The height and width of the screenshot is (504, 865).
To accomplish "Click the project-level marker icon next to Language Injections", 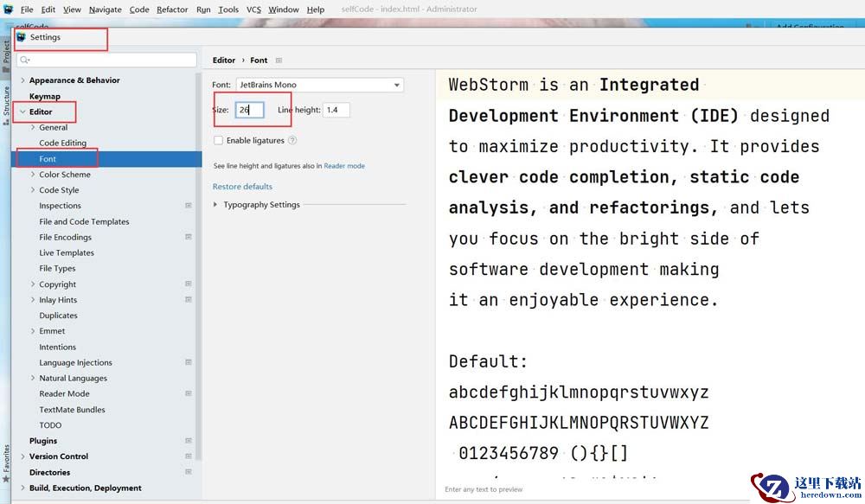I will pyautogui.click(x=188, y=362).
